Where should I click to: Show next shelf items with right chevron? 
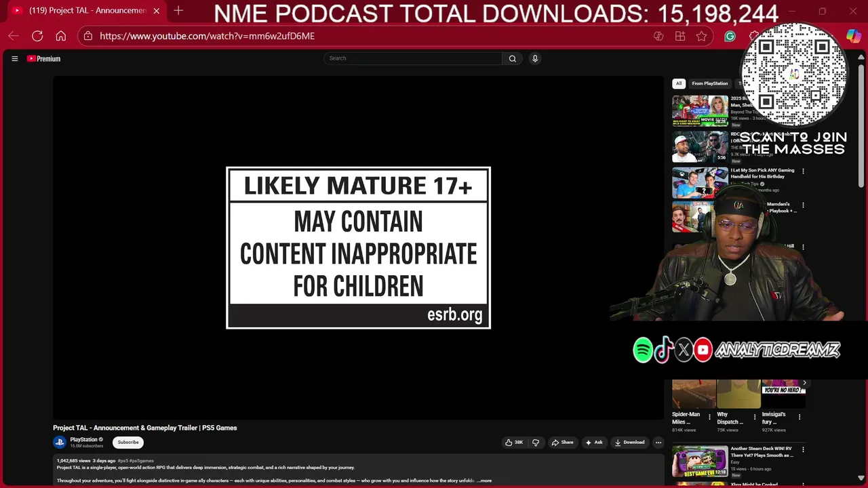click(804, 383)
